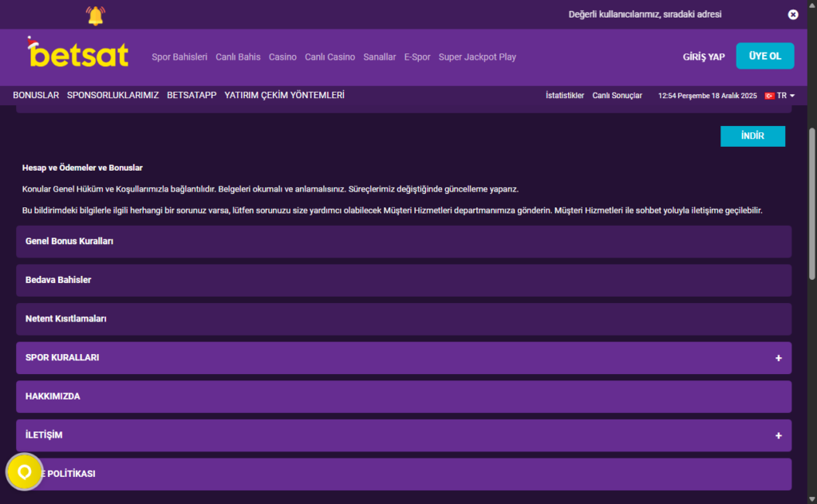View Canlı Sonuçlar
The width and height of the screenshot is (817, 504).
[617, 96]
